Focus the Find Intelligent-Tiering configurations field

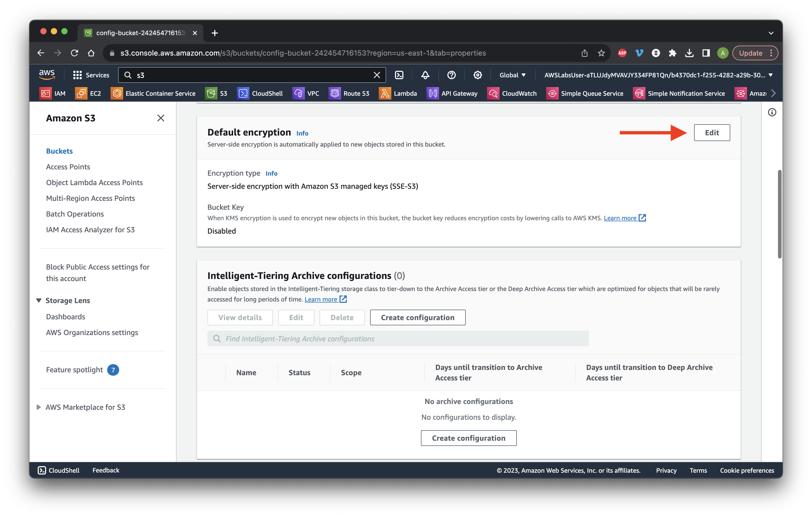(398, 338)
